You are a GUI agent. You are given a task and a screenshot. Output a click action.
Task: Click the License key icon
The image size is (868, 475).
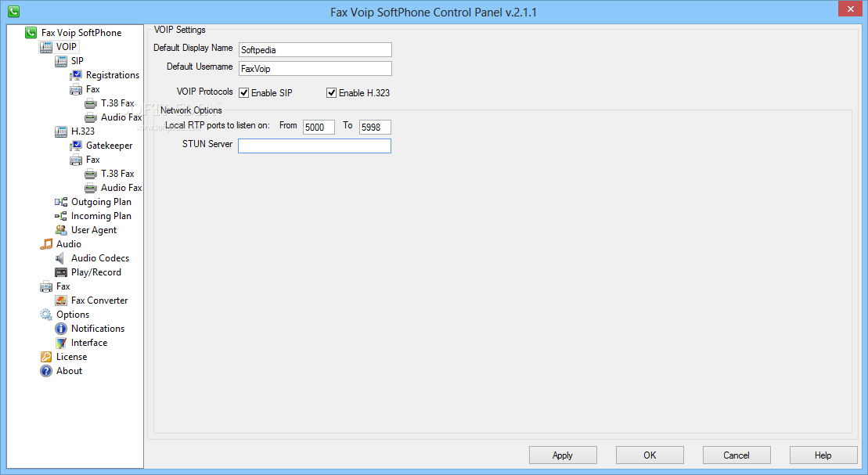46,357
